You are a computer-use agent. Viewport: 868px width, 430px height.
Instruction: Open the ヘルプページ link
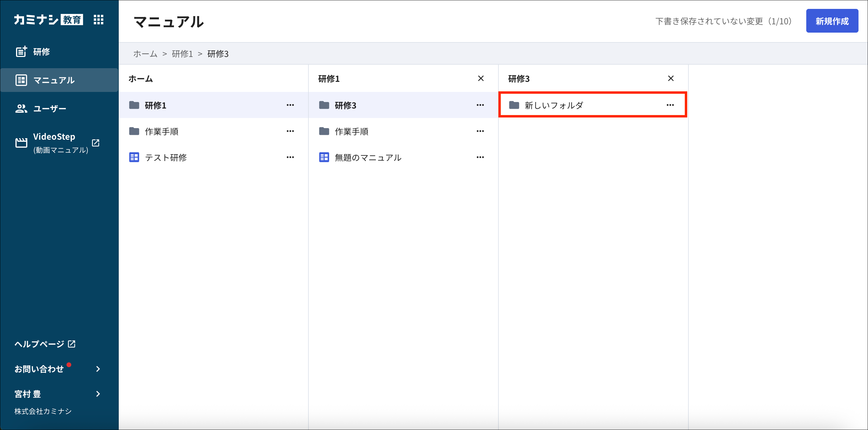(45, 344)
